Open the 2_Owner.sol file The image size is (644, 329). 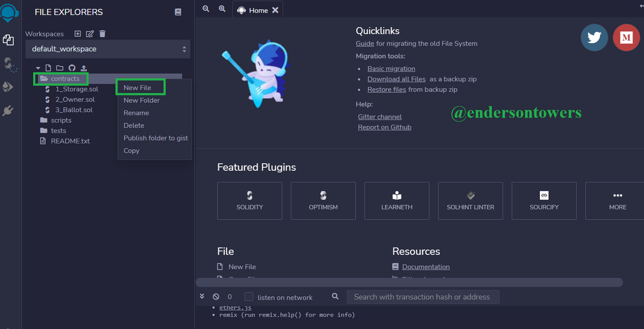(x=75, y=99)
